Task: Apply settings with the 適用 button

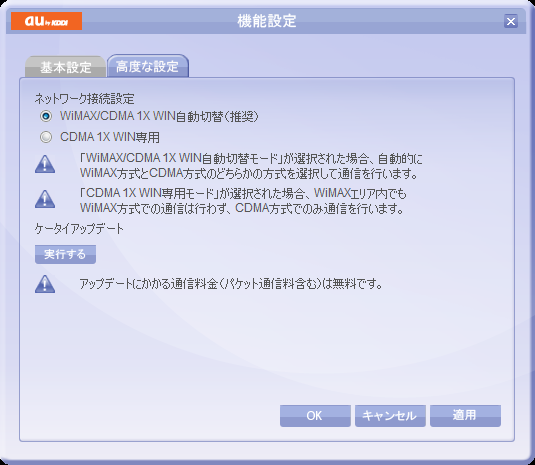Action: click(x=465, y=416)
